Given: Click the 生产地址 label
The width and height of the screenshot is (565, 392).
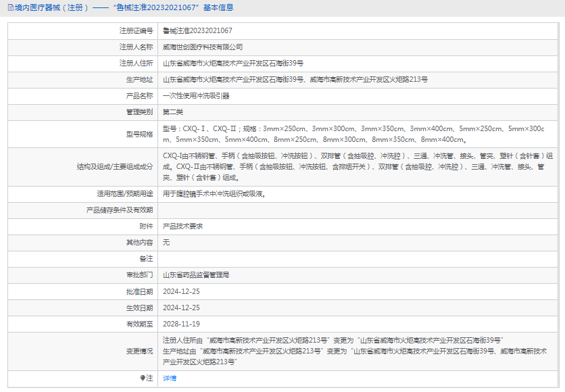Looking at the screenshot, I should click(x=139, y=79).
